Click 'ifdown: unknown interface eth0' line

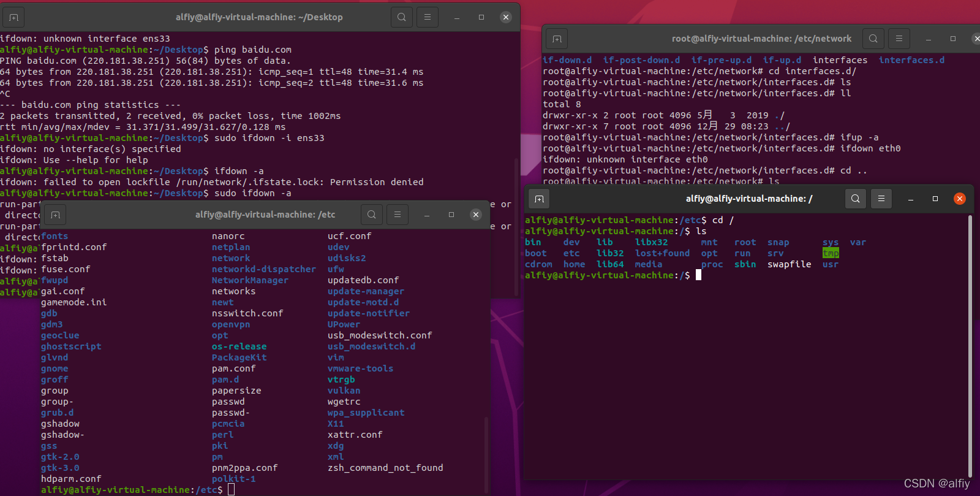click(625, 159)
